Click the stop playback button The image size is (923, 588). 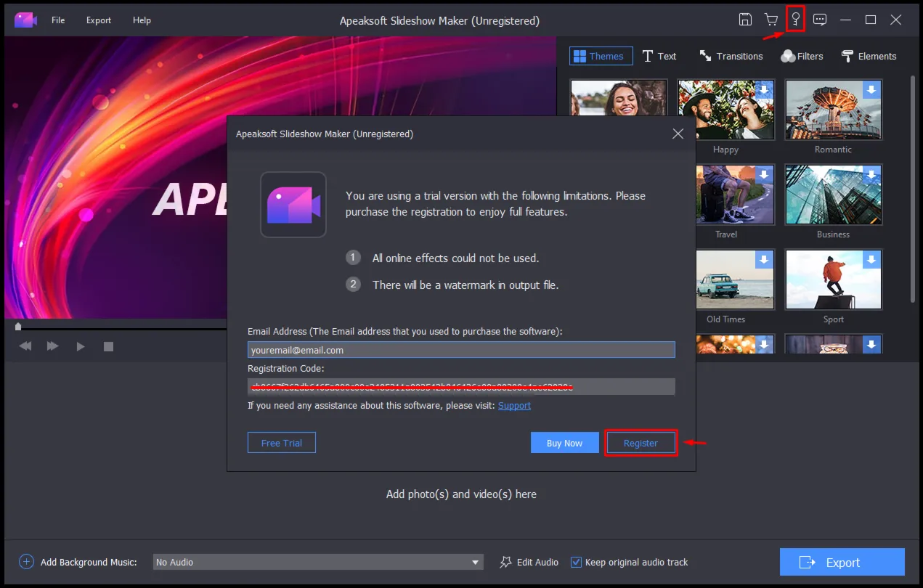coord(108,346)
